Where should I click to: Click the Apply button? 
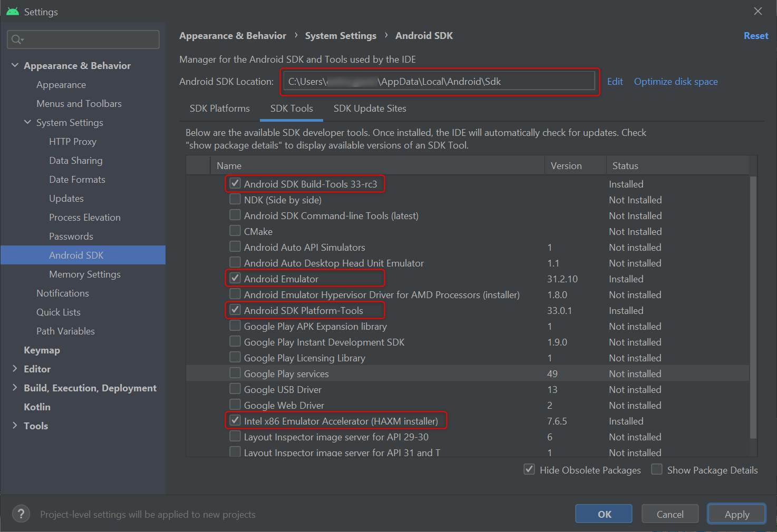click(x=736, y=514)
